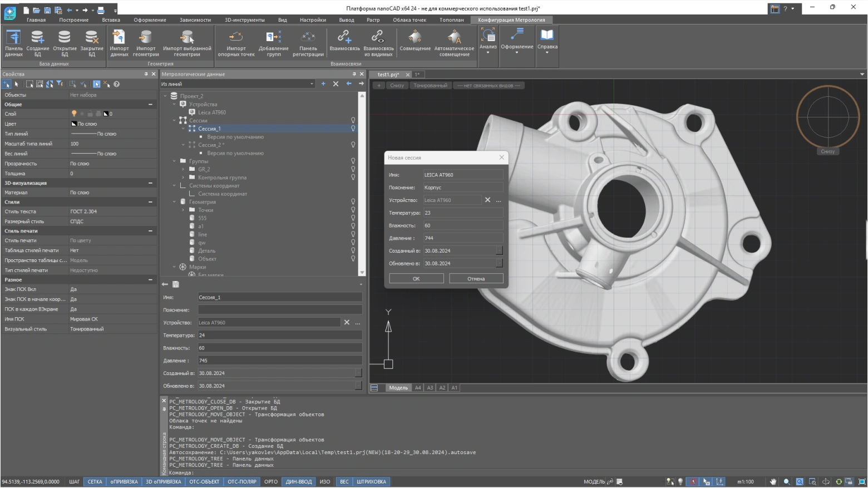868x488 pixels.
Task: Toggle СЕТКА grid in status bar
Action: click(95, 482)
